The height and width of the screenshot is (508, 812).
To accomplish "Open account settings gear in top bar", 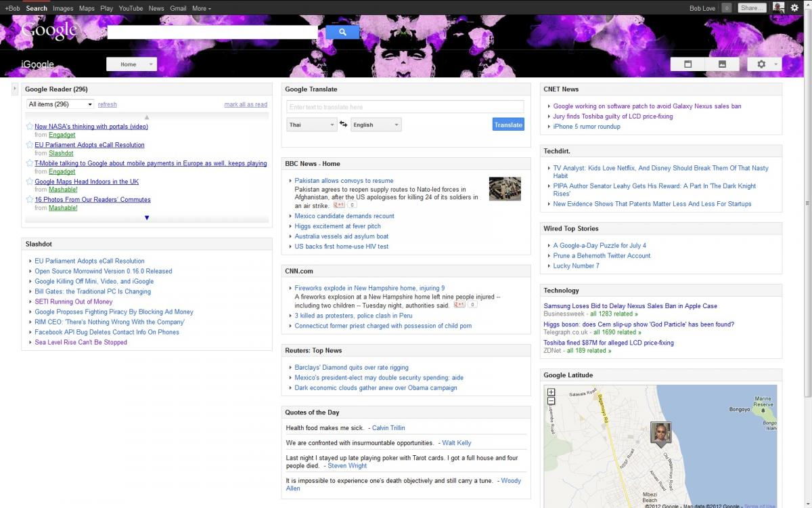I will pos(794,8).
